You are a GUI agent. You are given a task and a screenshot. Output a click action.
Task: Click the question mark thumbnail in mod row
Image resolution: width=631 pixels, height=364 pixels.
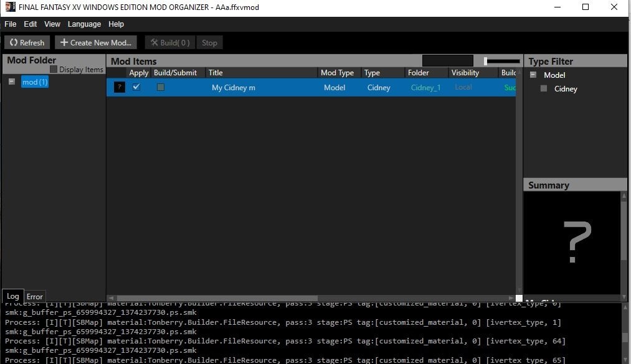[120, 87]
